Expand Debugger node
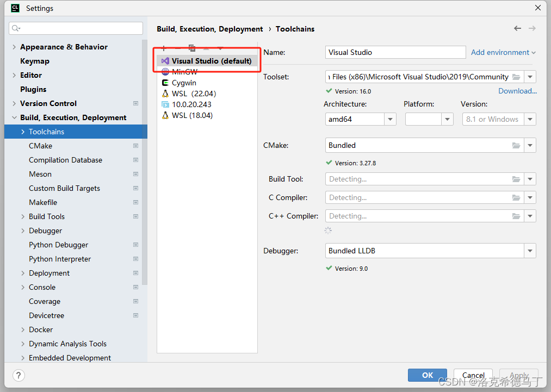Screen dimensions: 551x392 (x=23, y=231)
